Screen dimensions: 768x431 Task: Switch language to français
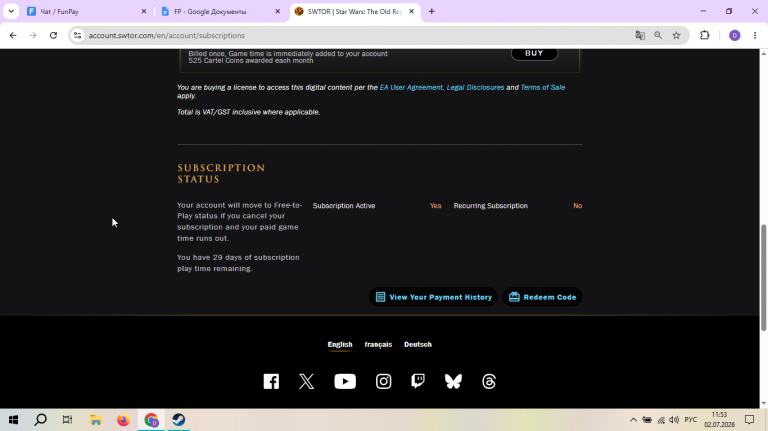pyautogui.click(x=378, y=344)
